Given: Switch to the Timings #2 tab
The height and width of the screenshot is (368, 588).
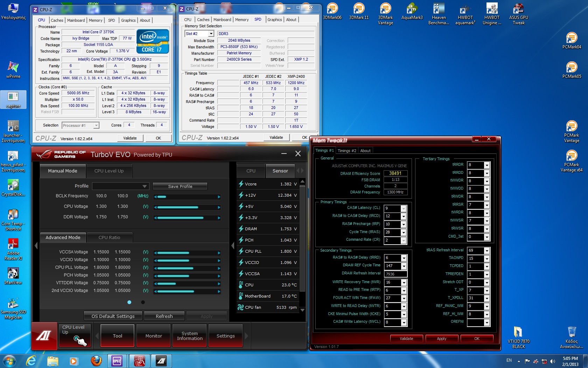Looking at the screenshot, I should (x=347, y=151).
